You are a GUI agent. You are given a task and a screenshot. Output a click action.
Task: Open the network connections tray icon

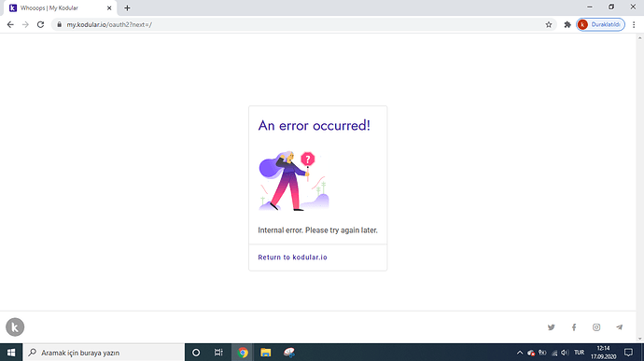(554, 353)
